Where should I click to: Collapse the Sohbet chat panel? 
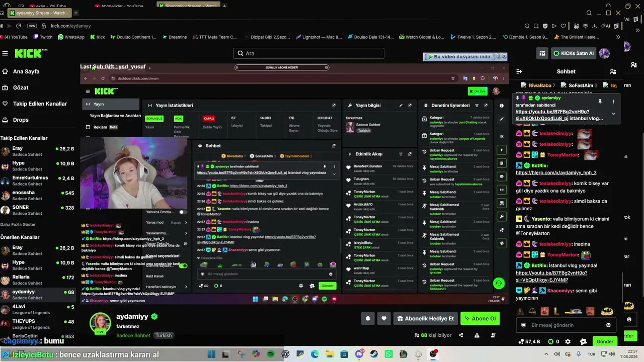pyautogui.click(x=519, y=71)
